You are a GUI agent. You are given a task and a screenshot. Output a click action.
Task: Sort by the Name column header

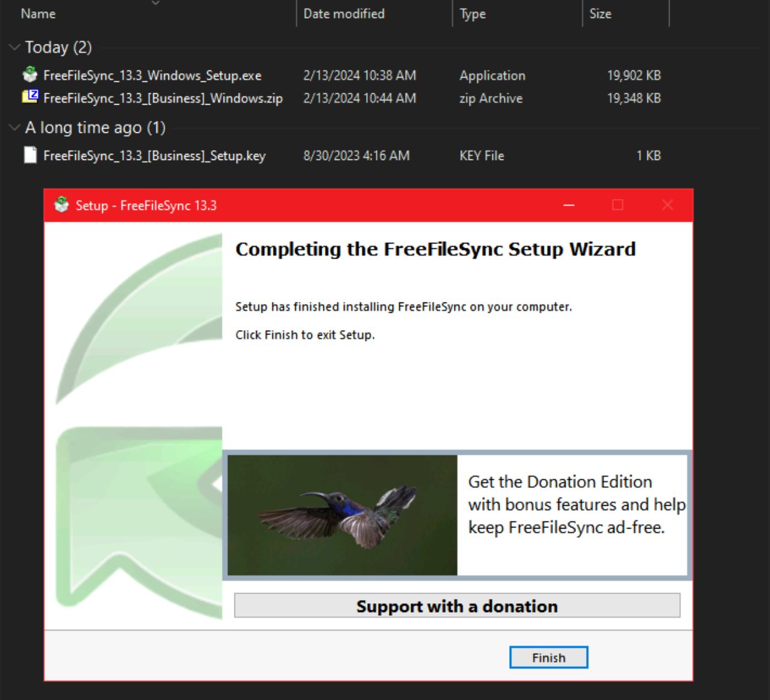38,13
